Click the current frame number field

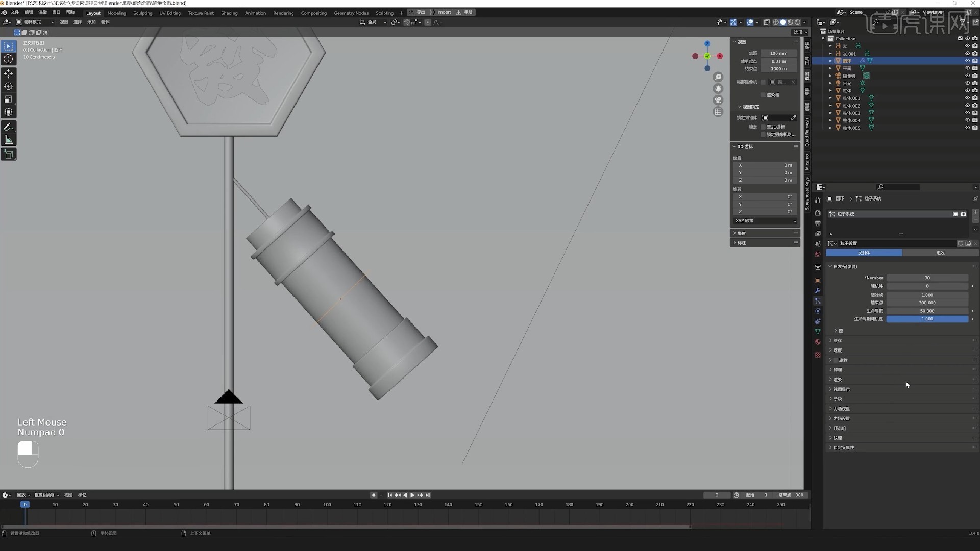coord(717,495)
